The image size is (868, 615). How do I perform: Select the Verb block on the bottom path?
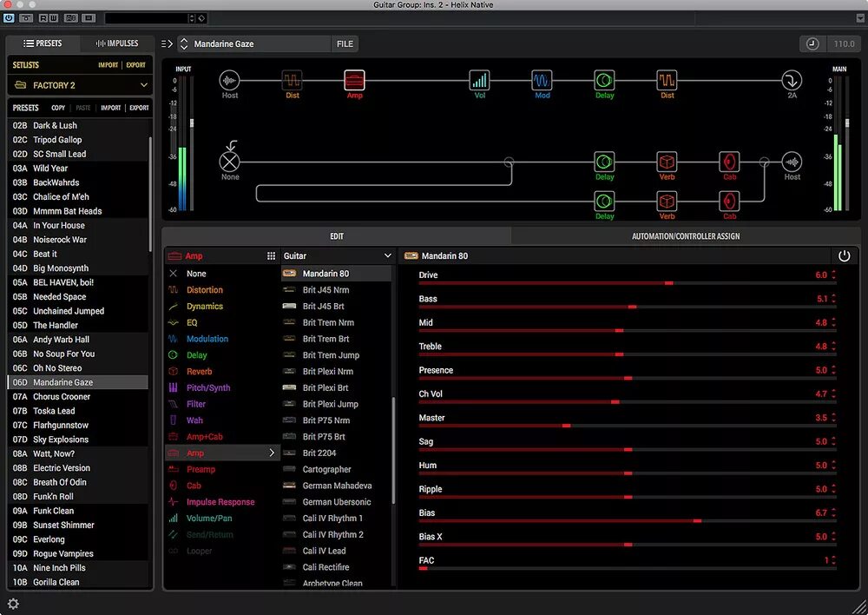(667, 202)
